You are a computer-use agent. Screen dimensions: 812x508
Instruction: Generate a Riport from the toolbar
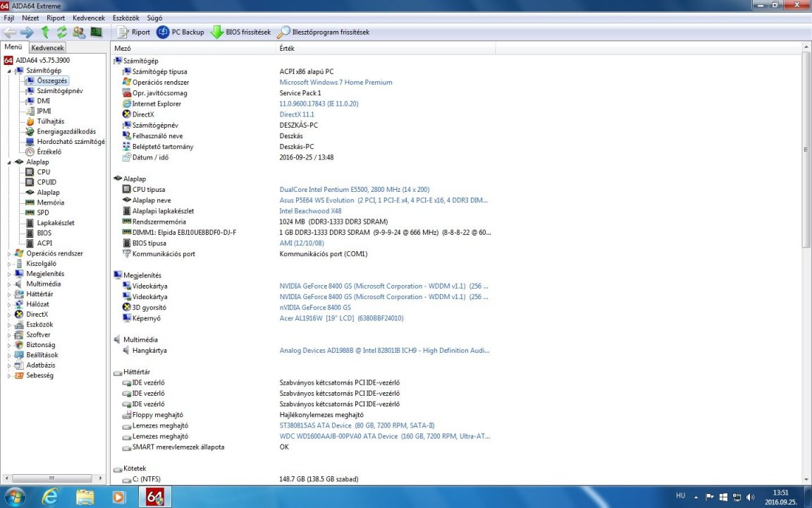click(134, 32)
